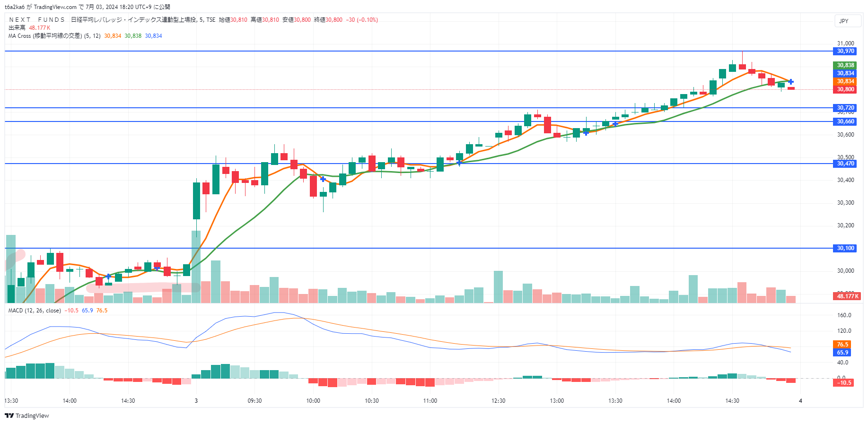Click the 出来高 volume legend label

(17, 28)
